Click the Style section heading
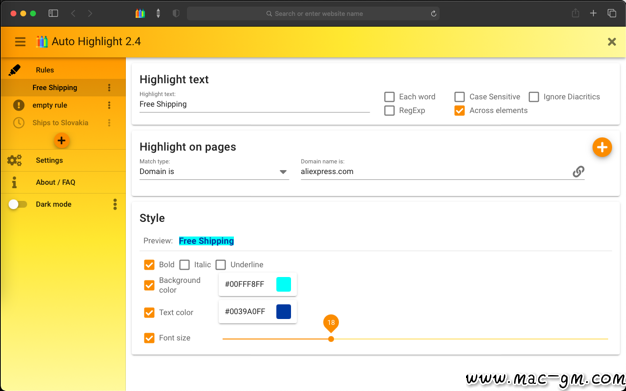 coord(152,218)
